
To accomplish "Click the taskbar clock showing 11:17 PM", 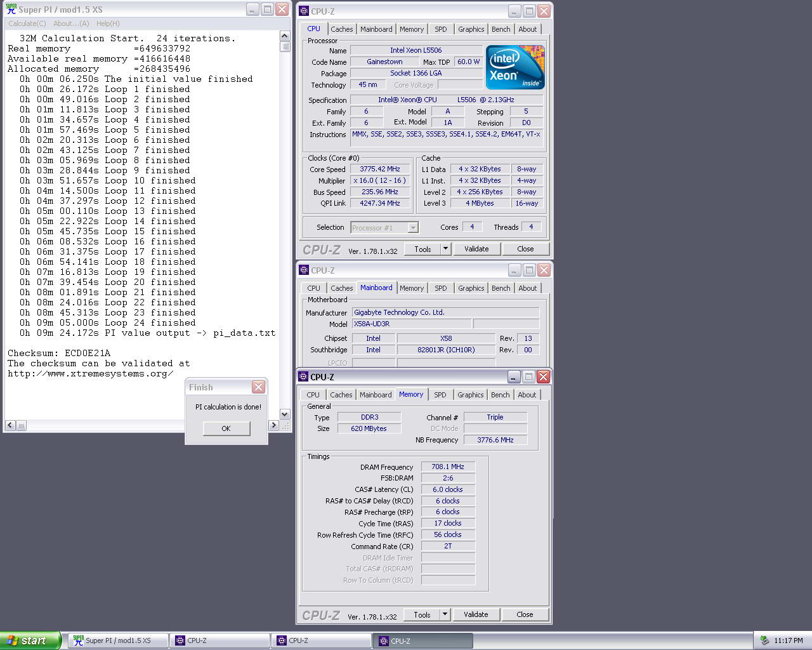I will pyautogui.click(x=789, y=640).
